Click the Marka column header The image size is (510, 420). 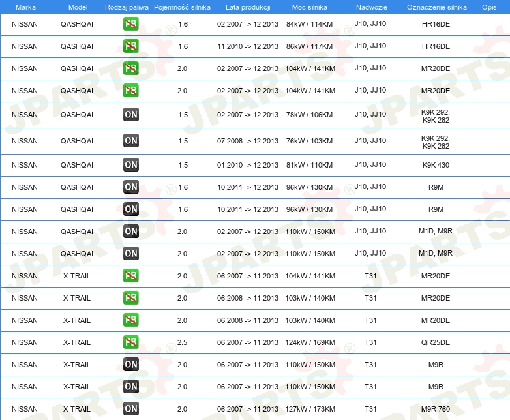tap(25, 7)
